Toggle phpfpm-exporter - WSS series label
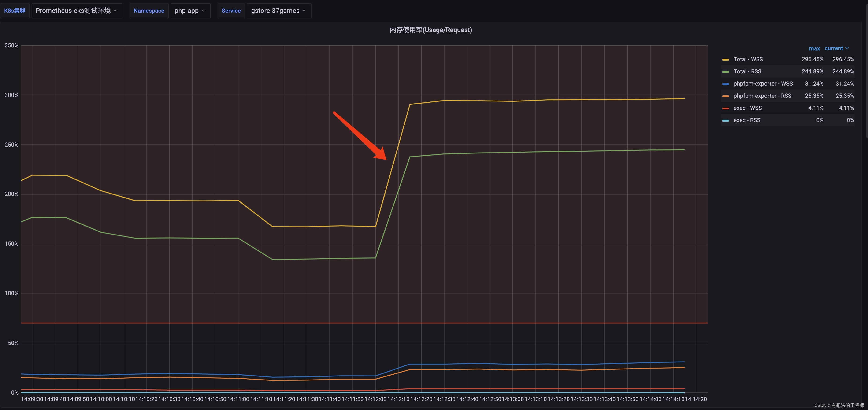 (763, 84)
